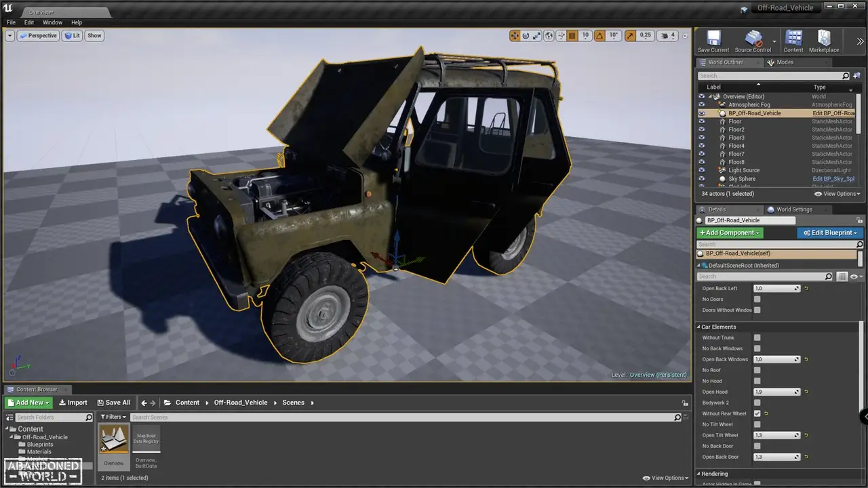
Task: Select the Overview map thumbnail
Action: click(x=114, y=439)
